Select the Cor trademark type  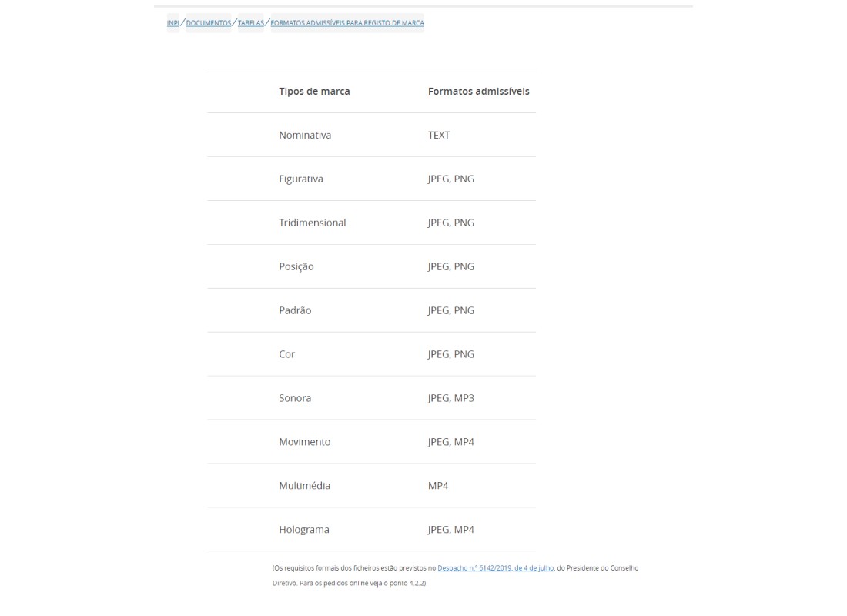(x=286, y=354)
